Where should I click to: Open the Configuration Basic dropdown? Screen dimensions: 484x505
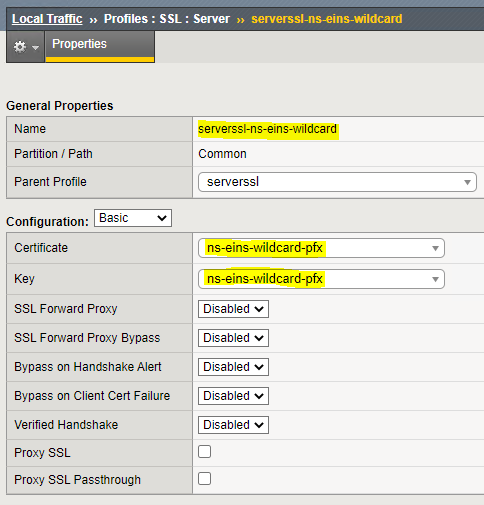tap(133, 218)
